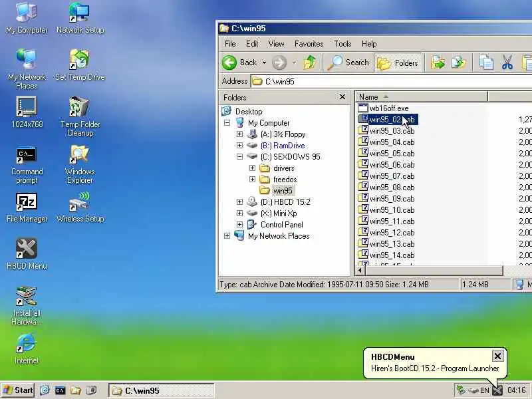Launch Command prompt from the desktop
This screenshot has height=399, width=532.
click(x=27, y=165)
